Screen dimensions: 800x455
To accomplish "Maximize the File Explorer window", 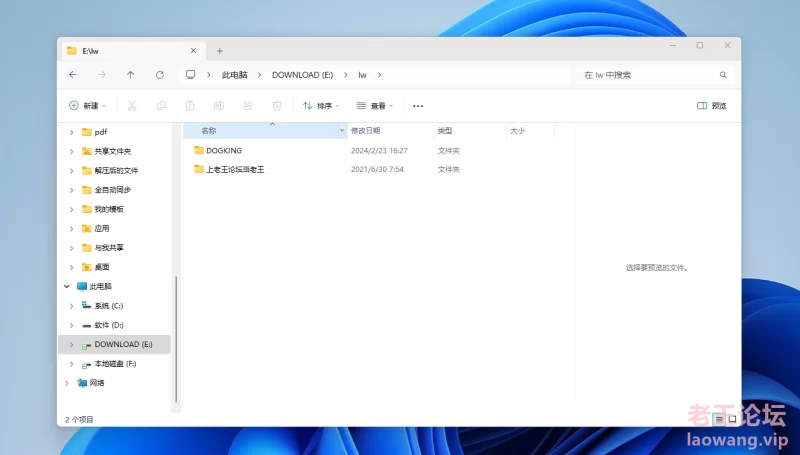I will pos(700,45).
